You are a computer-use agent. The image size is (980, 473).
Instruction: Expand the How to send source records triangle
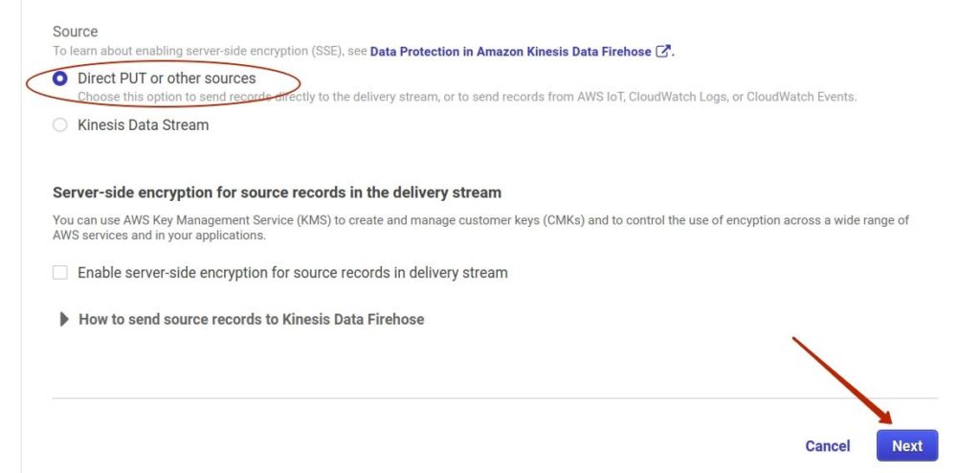(64, 320)
